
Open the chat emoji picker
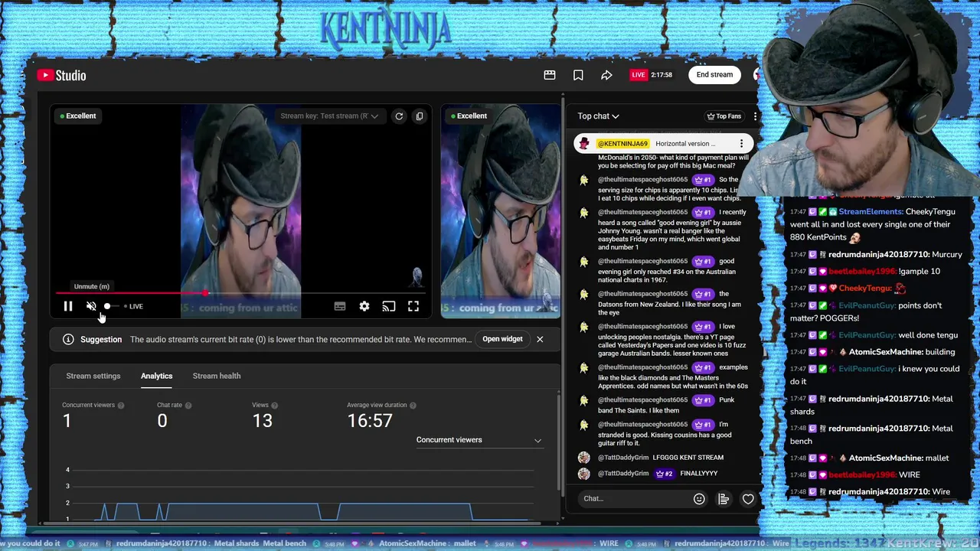point(699,499)
